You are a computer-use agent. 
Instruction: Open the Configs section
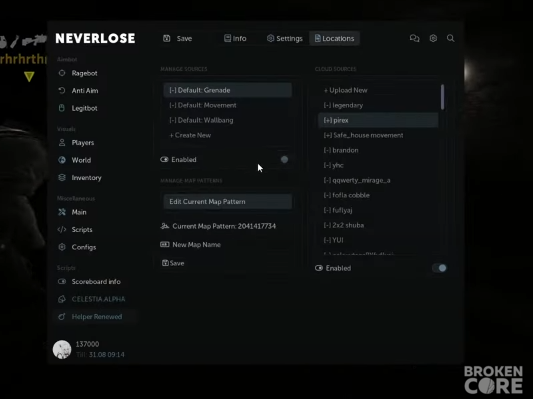coord(84,247)
